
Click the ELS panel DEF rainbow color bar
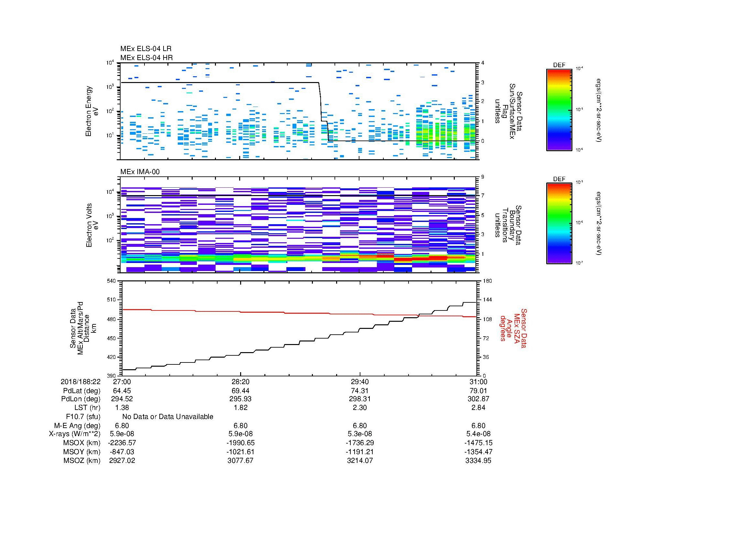tap(559, 110)
